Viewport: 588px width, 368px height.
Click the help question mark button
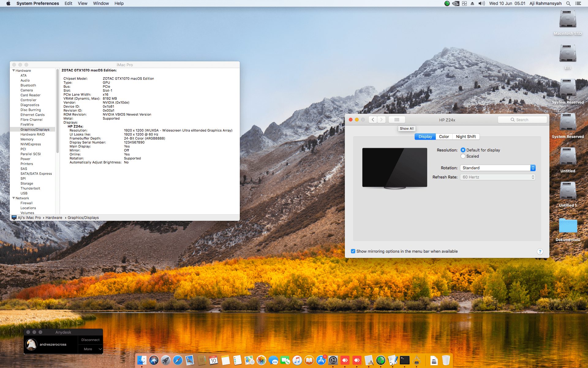[540, 251]
